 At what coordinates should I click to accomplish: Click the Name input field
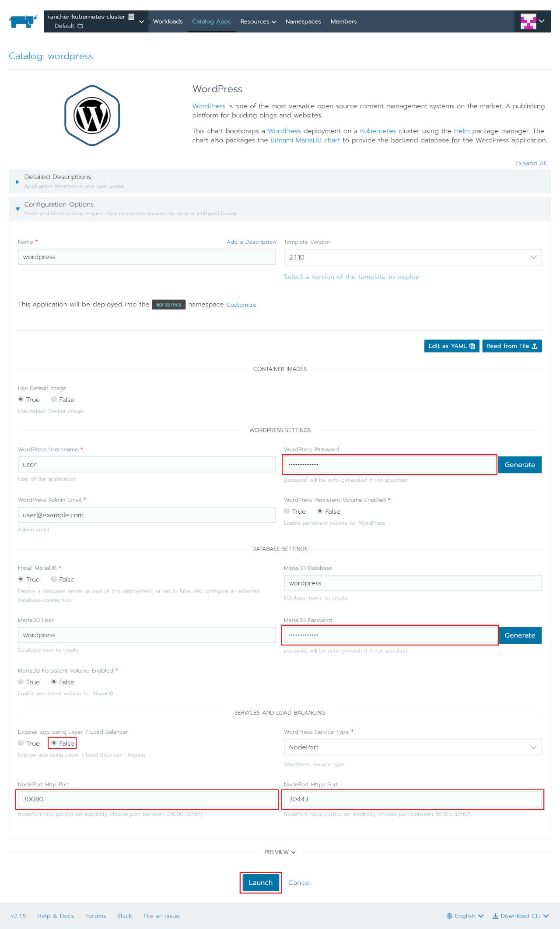[x=147, y=257]
